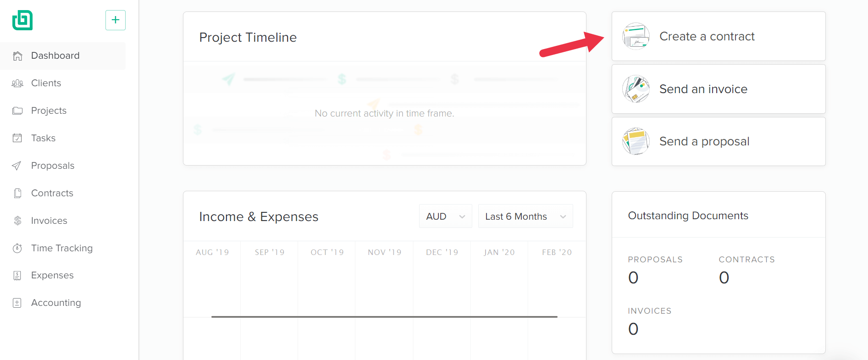Click the Dashboard home icon
This screenshot has height=360, width=868.
click(17, 56)
